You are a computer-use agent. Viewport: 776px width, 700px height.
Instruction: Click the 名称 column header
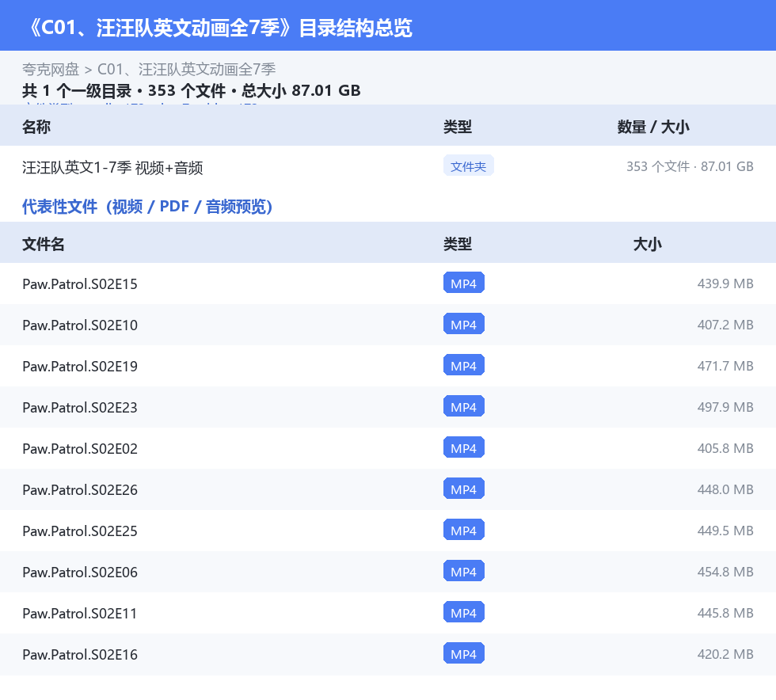(36, 127)
